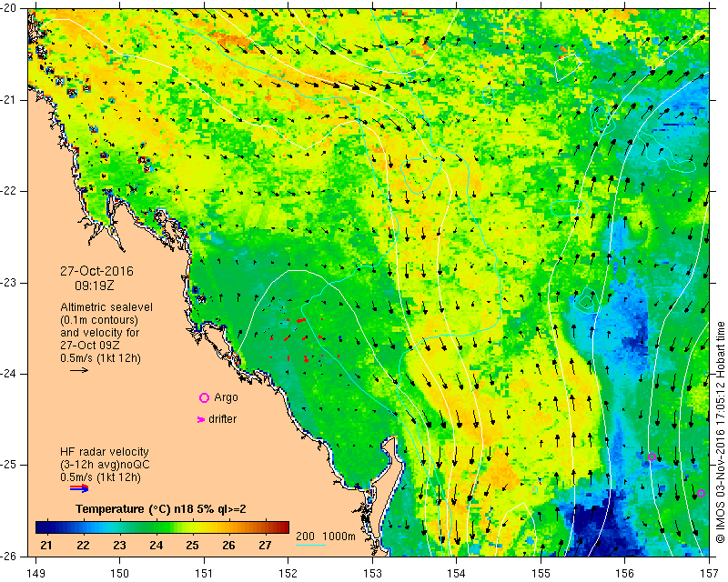Click the 'drifter' legend label
This screenshot has width=728, height=582.
(x=222, y=419)
